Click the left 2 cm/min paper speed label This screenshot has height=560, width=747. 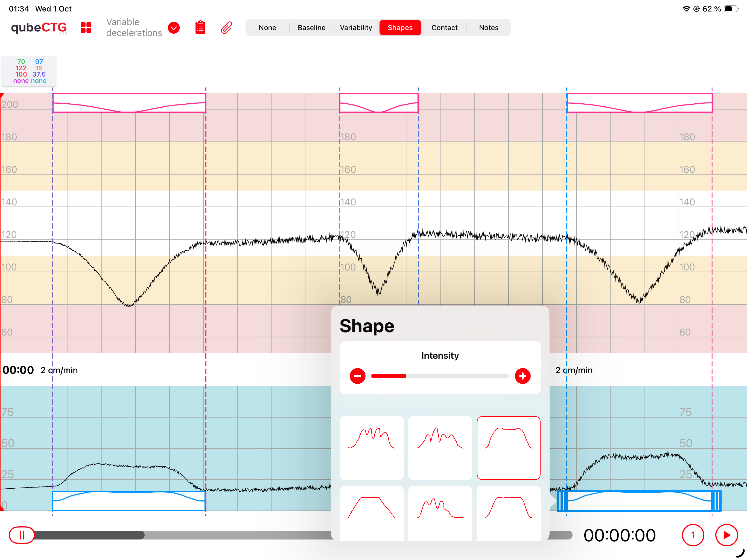click(x=59, y=370)
